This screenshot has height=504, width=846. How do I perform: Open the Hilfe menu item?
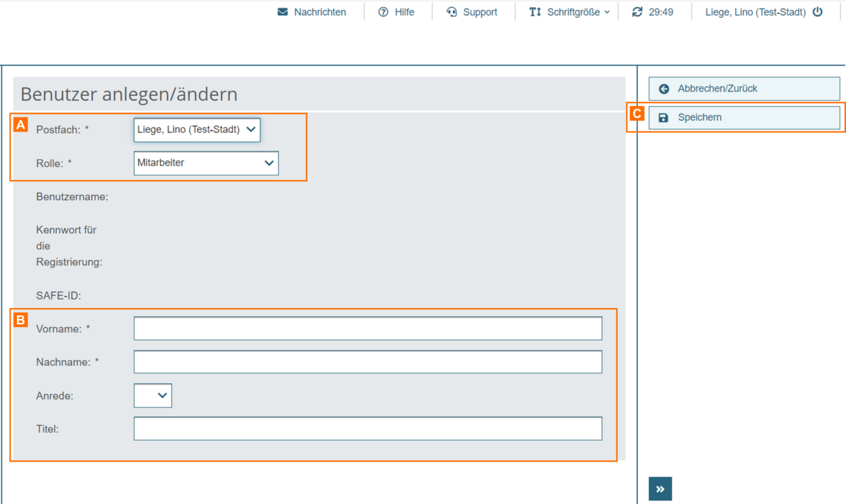[397, 12]
